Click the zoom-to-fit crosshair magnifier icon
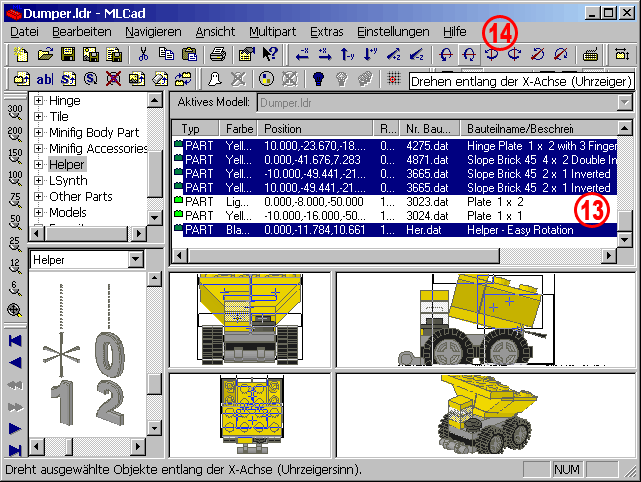The height and width of the screenshot is (482, 641). (15, 310)
